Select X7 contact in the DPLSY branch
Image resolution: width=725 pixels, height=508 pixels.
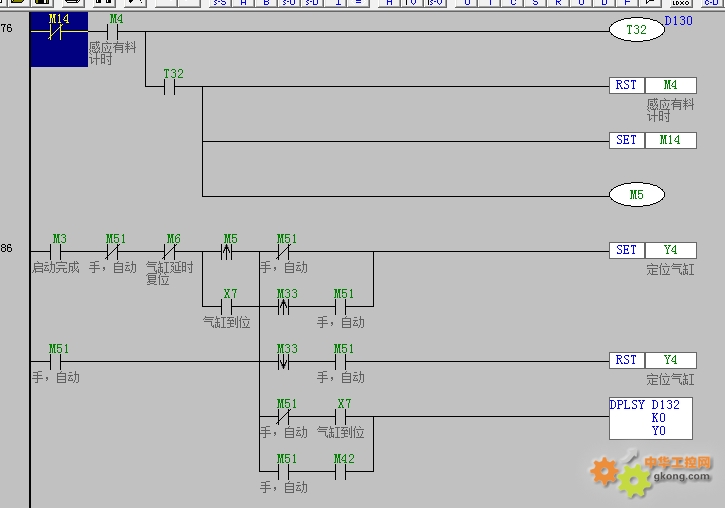tap(341, 416)
